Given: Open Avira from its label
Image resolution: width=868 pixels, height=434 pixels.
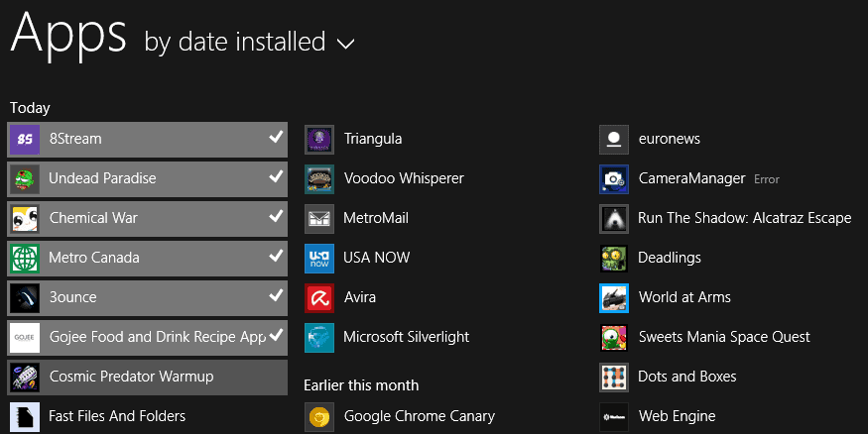Looking at the screenshot, I should [x=360, y=297].
